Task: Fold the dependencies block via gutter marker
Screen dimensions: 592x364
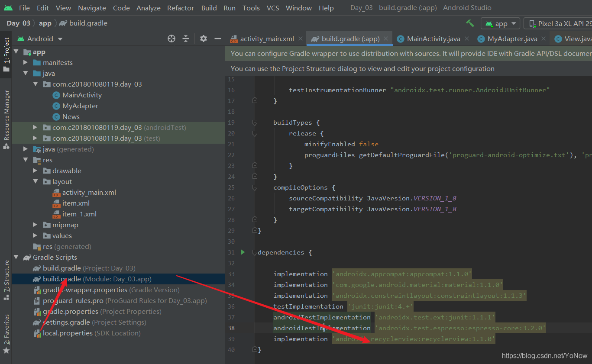Action: (x=255, y=252)
